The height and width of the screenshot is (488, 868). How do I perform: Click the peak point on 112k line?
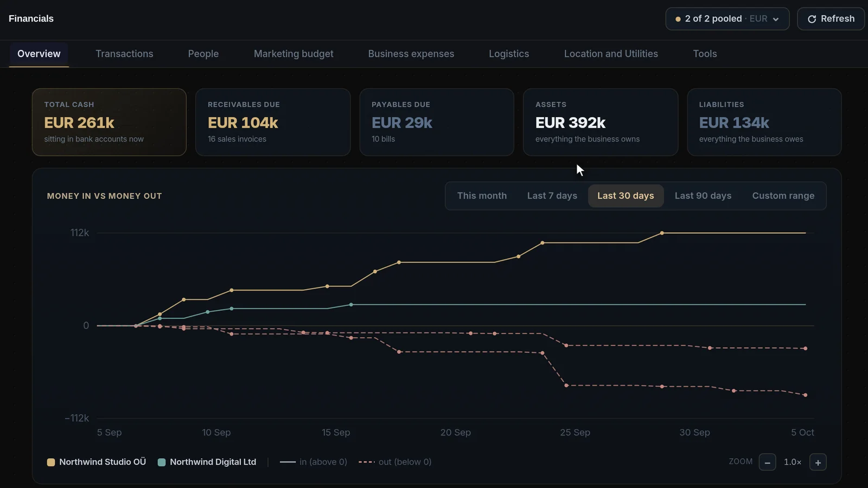click(662, 233)
